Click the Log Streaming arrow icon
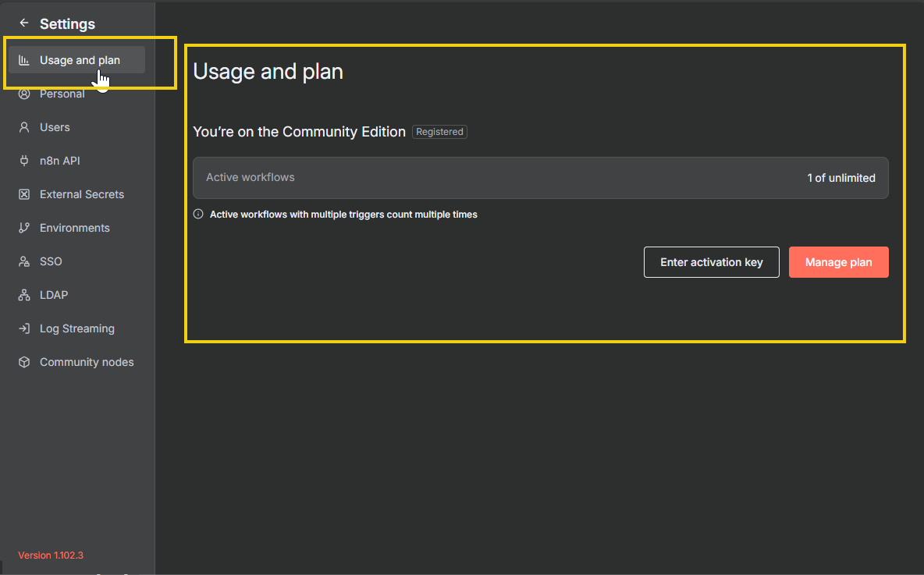This screenshot has width=924, height=575. coord(24,328)
